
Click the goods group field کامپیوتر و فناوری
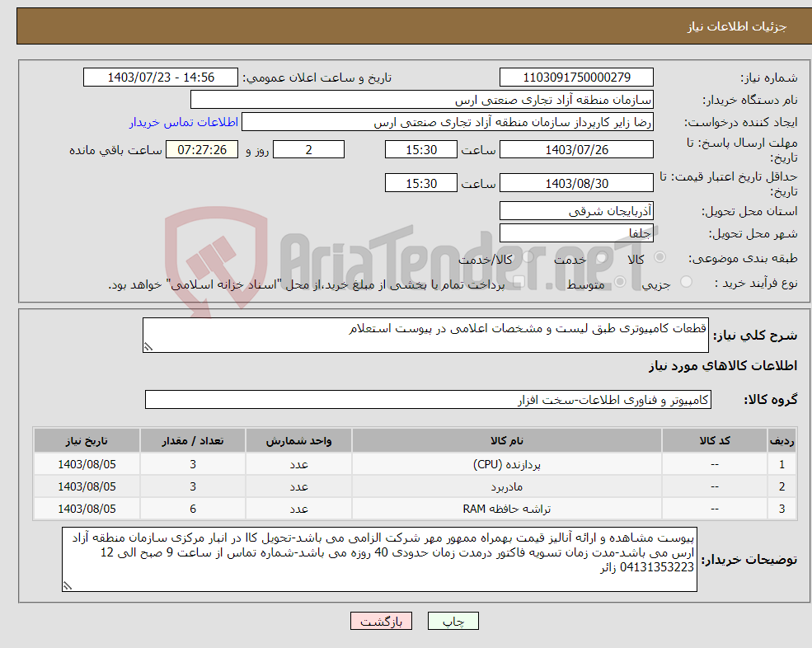click(x=429, y=399)
